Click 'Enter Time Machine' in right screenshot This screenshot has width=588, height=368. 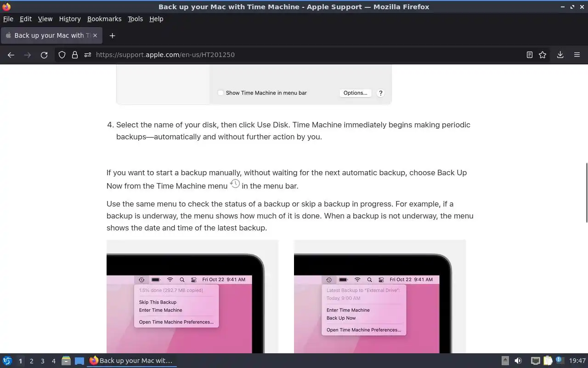pos(348,310)
